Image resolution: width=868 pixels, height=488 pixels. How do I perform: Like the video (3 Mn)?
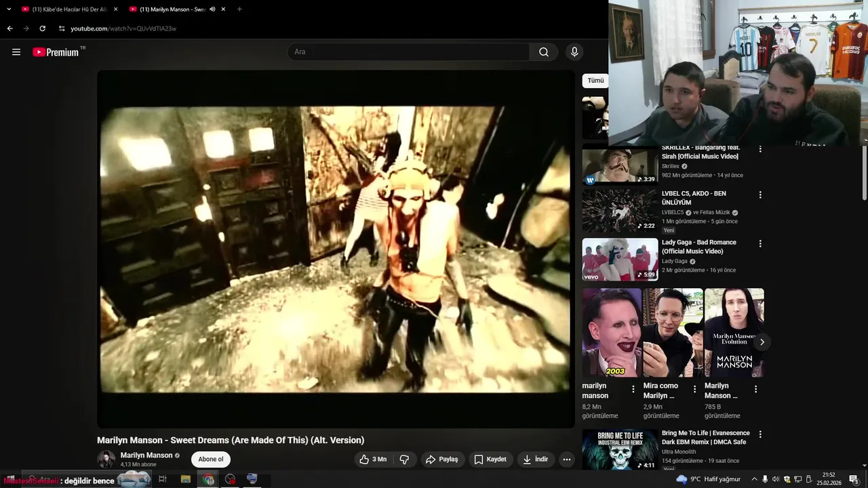point(373,459)
